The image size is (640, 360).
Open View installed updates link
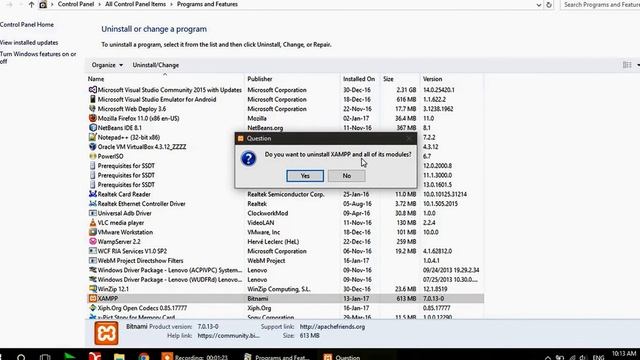coord(29,42)
